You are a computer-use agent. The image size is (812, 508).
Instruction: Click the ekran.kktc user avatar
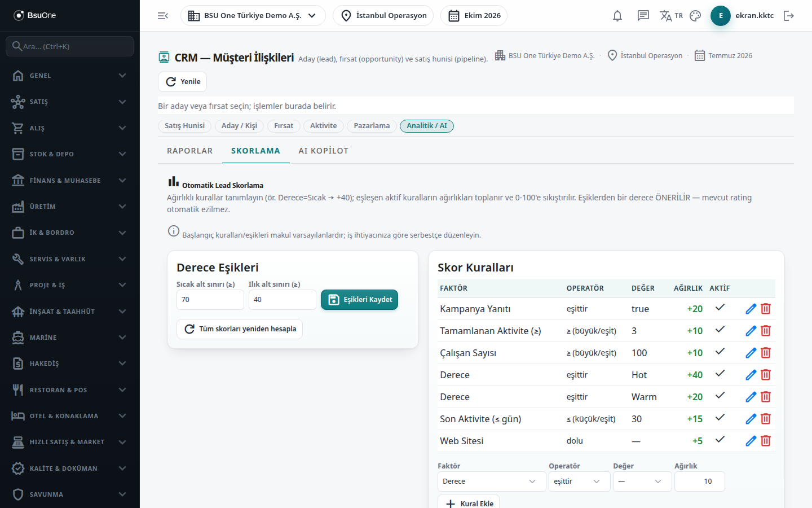(721, 16)
